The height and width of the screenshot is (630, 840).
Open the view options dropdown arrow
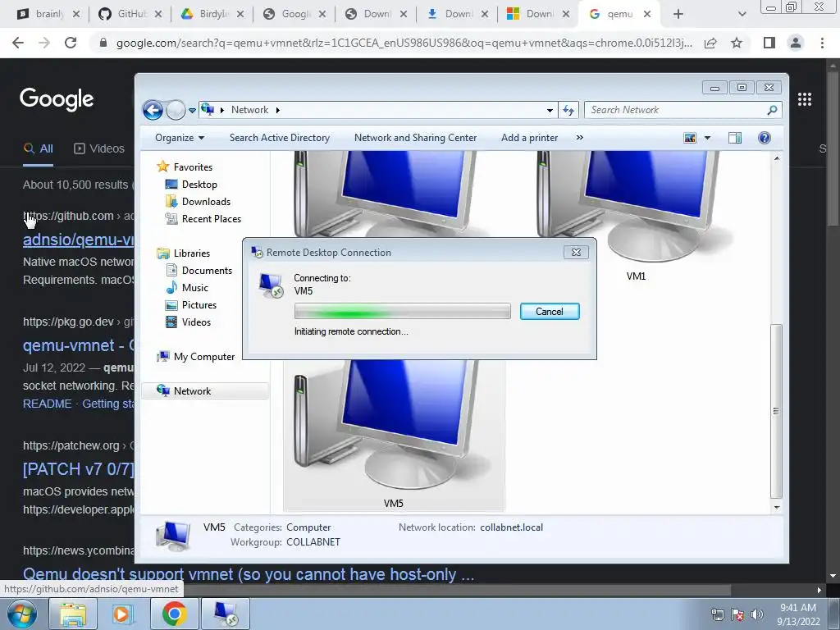(707, 138)
